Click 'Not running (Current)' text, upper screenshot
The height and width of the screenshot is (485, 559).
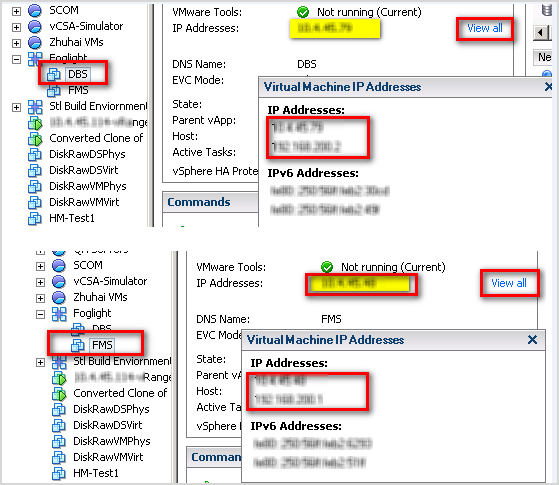369,12
